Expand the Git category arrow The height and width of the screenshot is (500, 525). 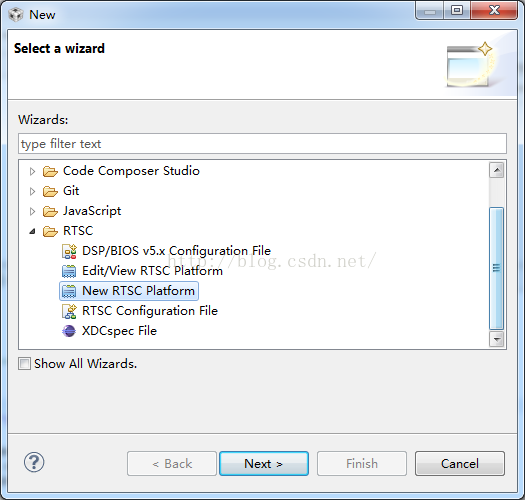(x=32, y=191)
